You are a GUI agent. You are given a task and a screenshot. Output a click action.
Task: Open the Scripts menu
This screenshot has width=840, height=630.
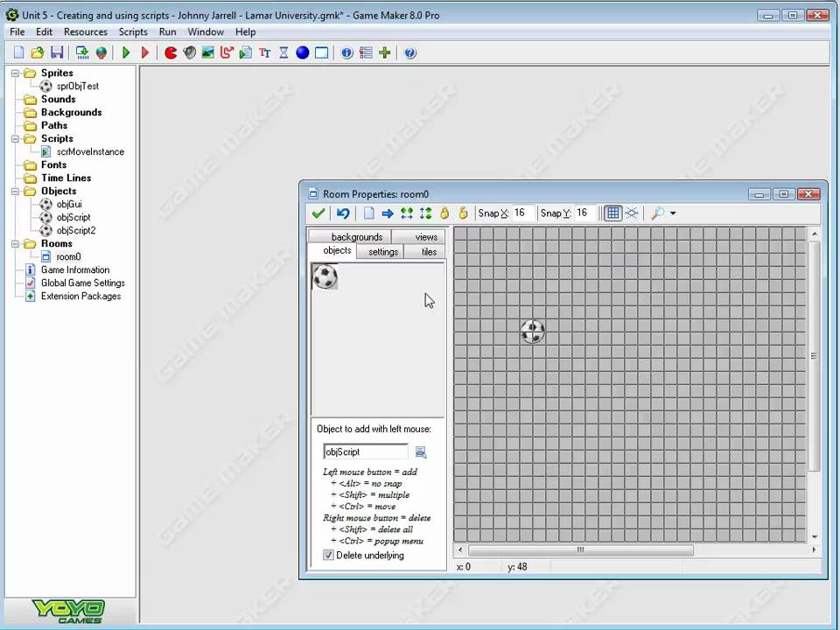(133, 31)
